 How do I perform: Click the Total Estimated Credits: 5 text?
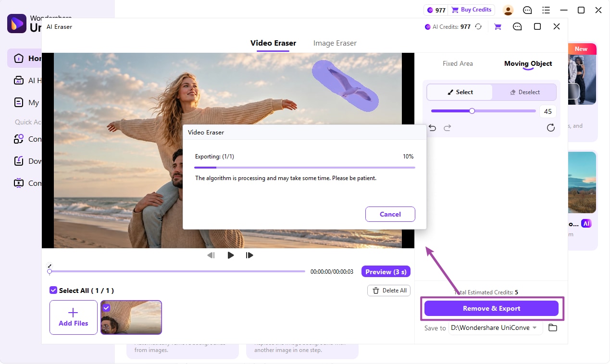[x=486, y=292]
